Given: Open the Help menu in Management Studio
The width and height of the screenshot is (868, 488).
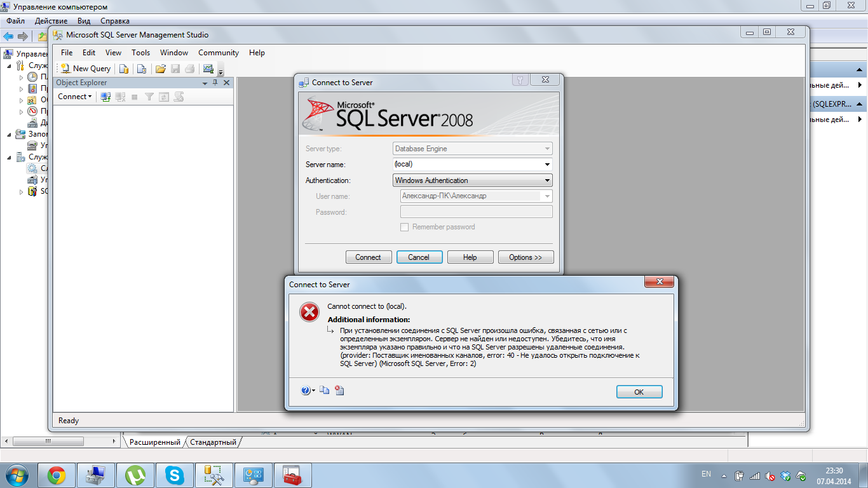Looking at the screenshot, I should 257,53.
